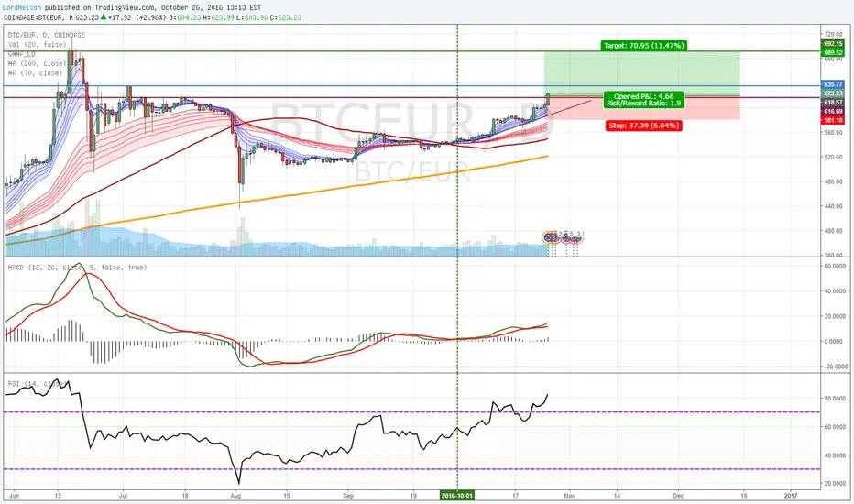Click the blue 635.77 price tag
The image size is (854, 504).
833,84
